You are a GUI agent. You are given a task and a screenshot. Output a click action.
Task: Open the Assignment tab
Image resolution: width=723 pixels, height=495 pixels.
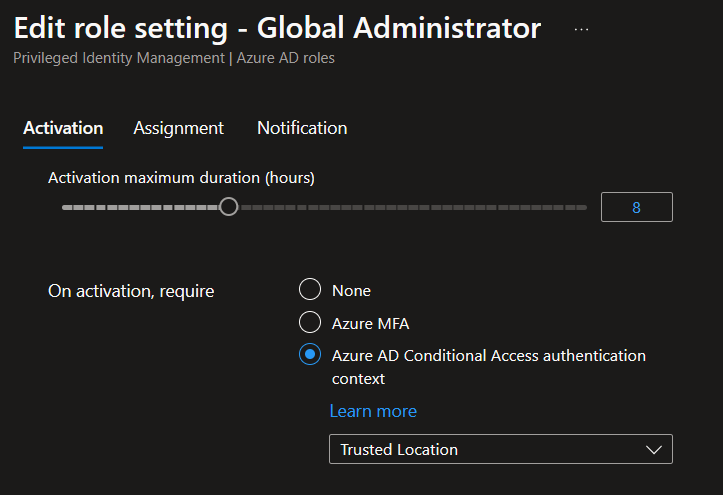point(178,128)
